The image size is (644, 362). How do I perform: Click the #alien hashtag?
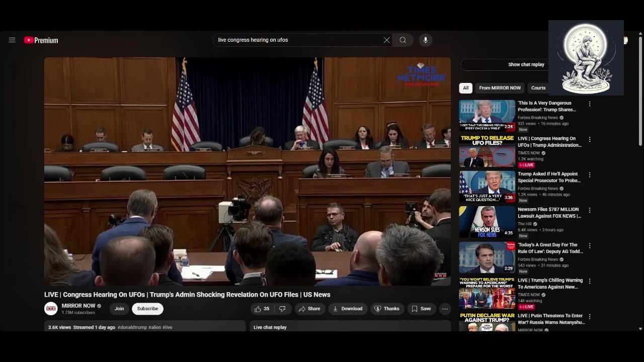(154, 327)
